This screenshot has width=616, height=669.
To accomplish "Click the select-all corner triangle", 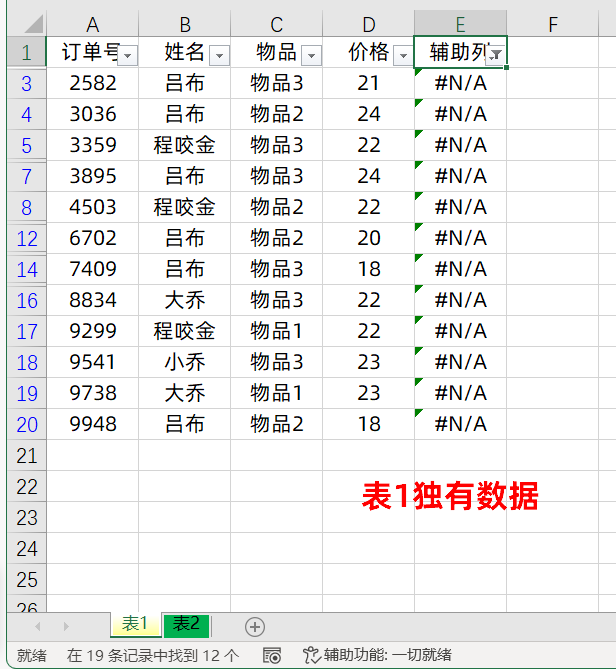I will pos(33,24).
